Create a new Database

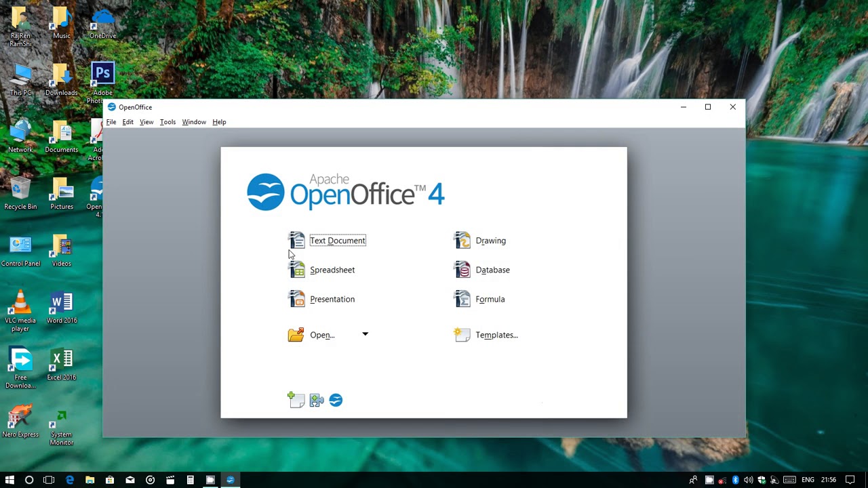pos(482,270)
